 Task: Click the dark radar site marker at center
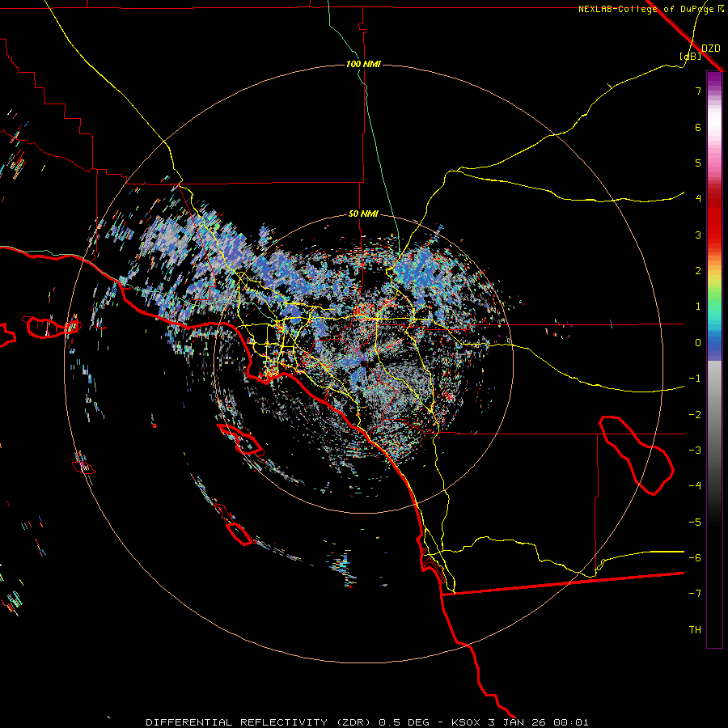(x=363, y=365)
